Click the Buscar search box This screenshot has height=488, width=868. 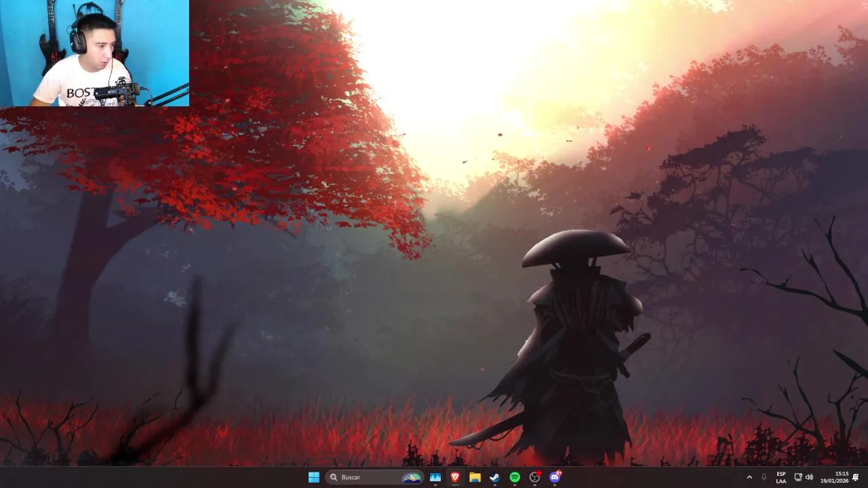374,477
